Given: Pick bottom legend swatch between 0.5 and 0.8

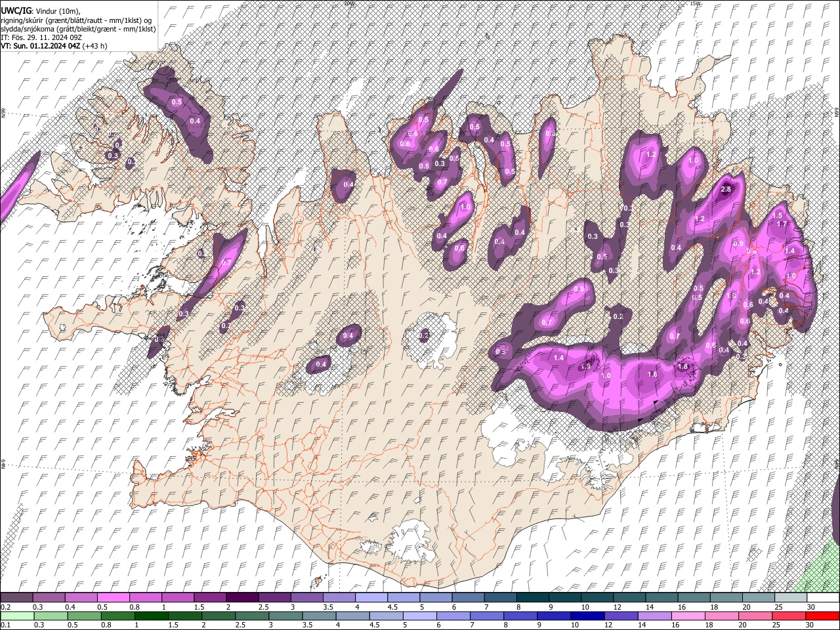Looking at the screenshot, I should 83,616.
